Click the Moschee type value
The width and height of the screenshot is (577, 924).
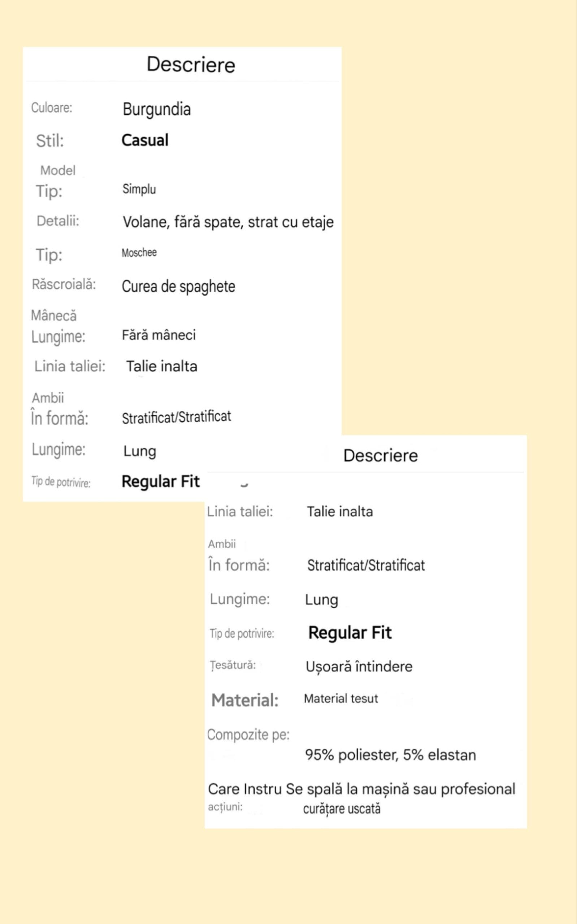pyautogui.click(x=139, y=252)
